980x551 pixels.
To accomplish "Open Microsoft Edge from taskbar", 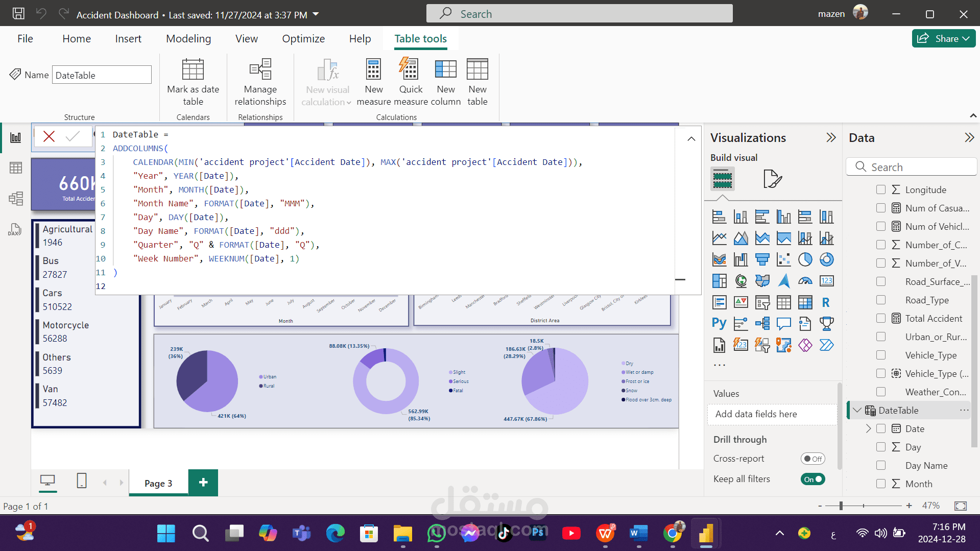I will [335, 534].
